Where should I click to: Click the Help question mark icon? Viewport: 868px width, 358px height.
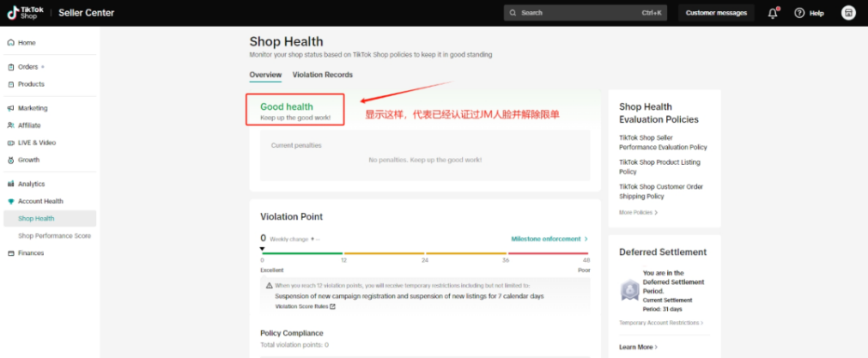click(x=799, y=13)
